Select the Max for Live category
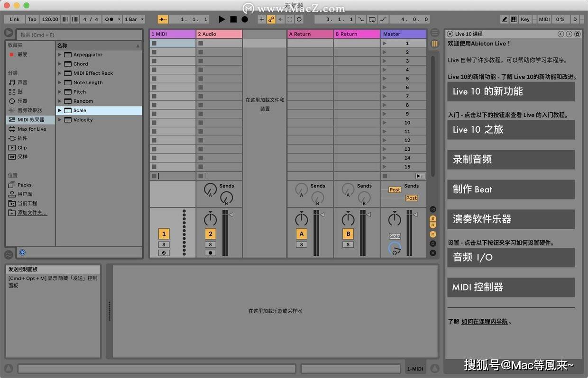588x378 pixels. point(32,129)
